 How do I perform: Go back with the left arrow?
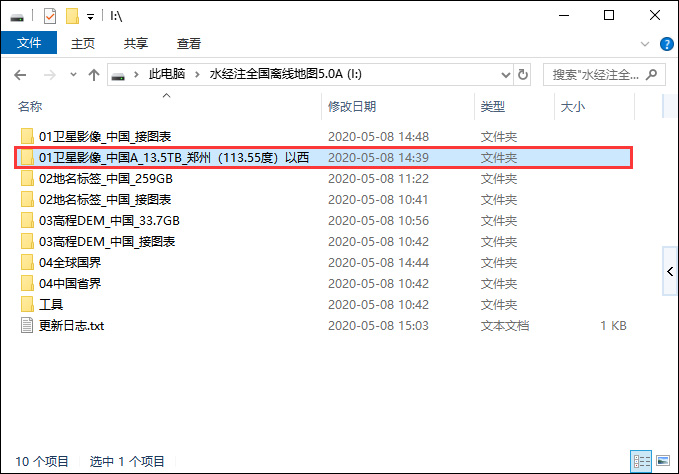[x=20, y=75]
